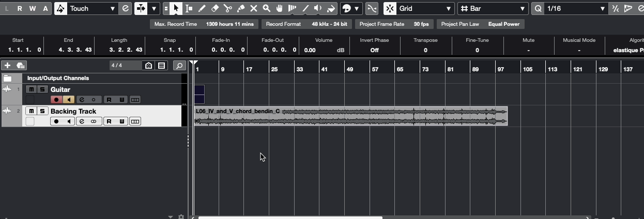
Task: Mute the Guitar track
Action: tap(32, 89)
